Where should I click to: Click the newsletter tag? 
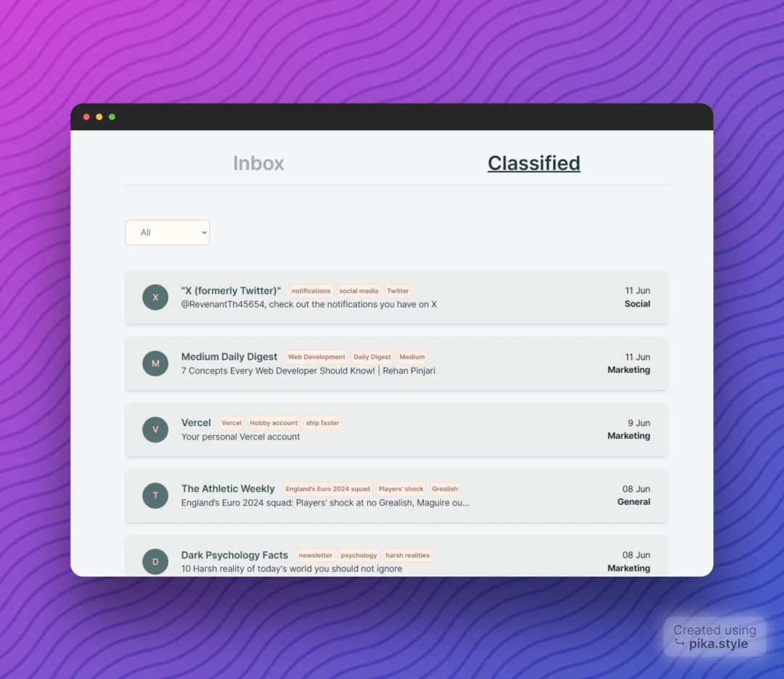pyautogui.click(x=316, y=555)
